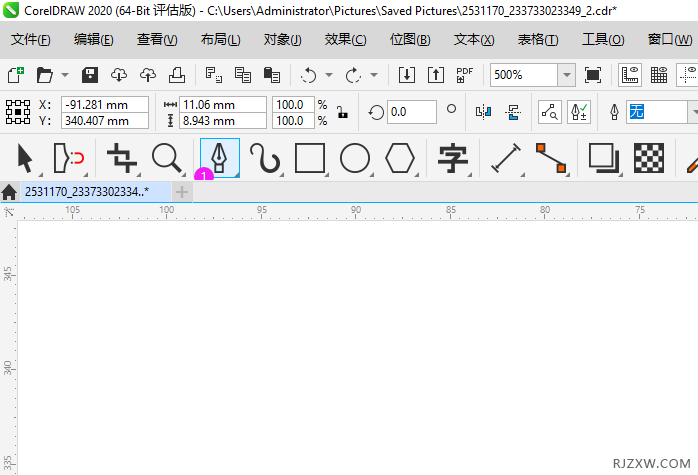The height and width of the screenshot is (475, 698).
Task: Open the 表格 menu
Action: 538,40
